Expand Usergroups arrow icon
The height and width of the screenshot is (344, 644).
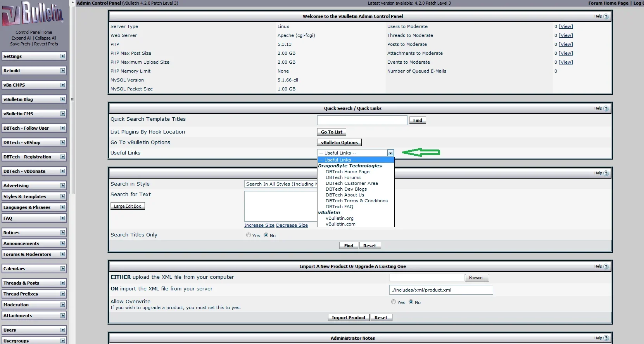click(x=62, y=341)
